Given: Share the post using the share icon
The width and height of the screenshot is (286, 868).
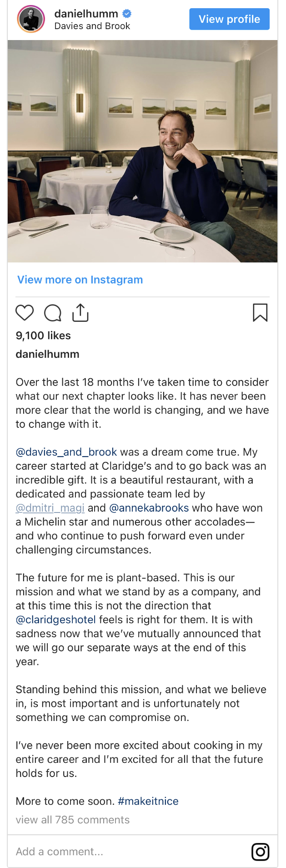Looking at the screenshot, I should click(x=80, y=313).
